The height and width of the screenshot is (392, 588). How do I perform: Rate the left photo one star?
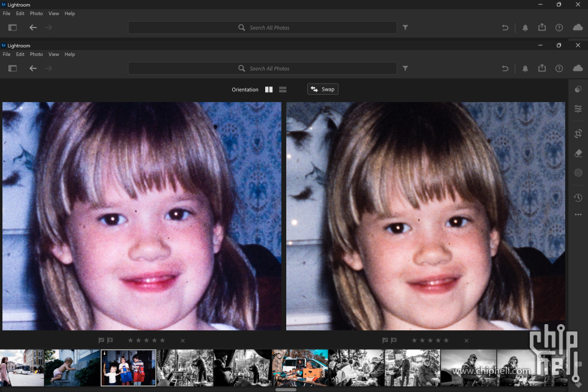click(x=131, y=340)
